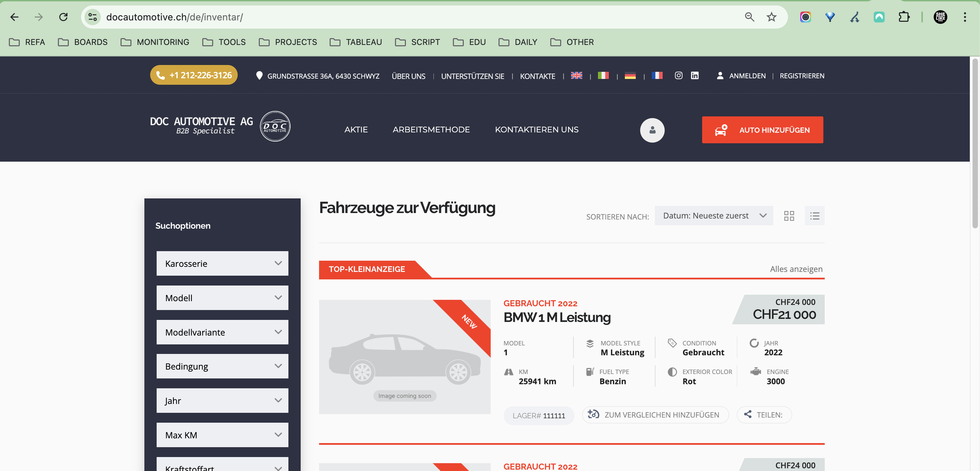980x471 pixels.
Task: Open the blue gem extension icon
Action: coord(830,17)
